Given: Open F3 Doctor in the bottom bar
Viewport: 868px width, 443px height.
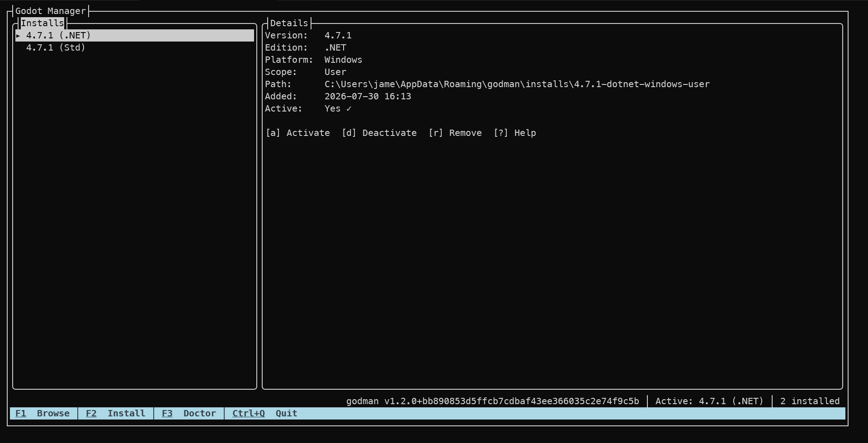Looking at the screenshot, I should coord(189,413).
